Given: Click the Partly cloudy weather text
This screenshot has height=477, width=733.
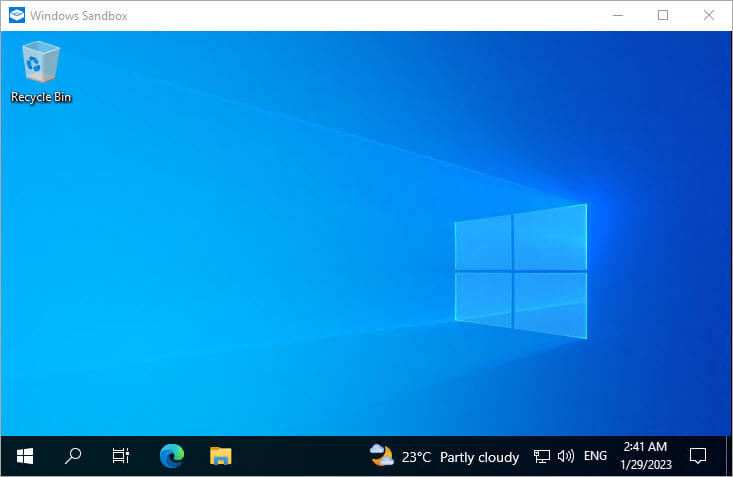Looking at the screenshot, I should tap(479, 457).
